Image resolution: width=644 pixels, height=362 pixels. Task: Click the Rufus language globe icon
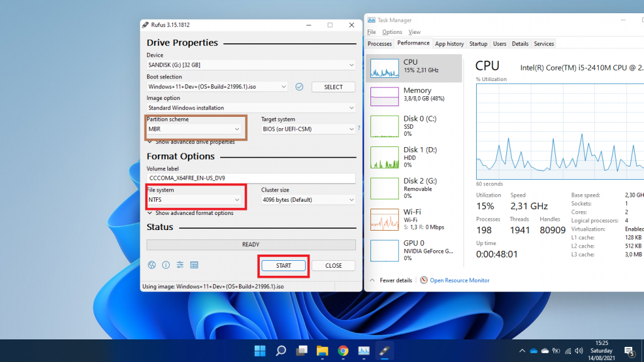pyautogui.click(x=152, y=265)
